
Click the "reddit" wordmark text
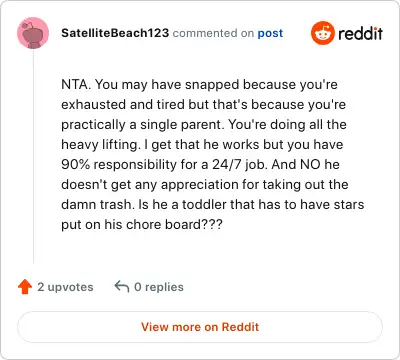tap(360, 33)
